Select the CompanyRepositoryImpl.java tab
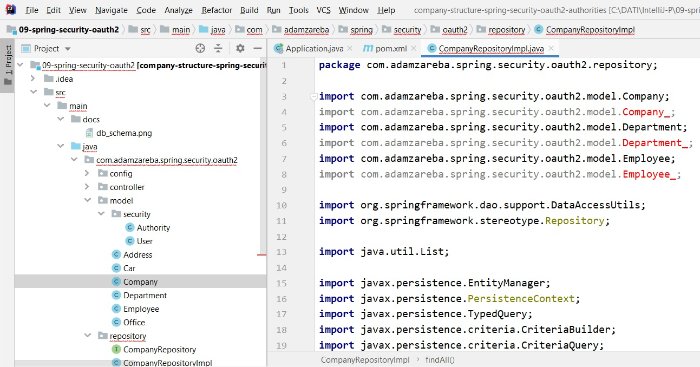Image resolution: width=700 pixels, height=367 pixels. [x=491, y=48]
